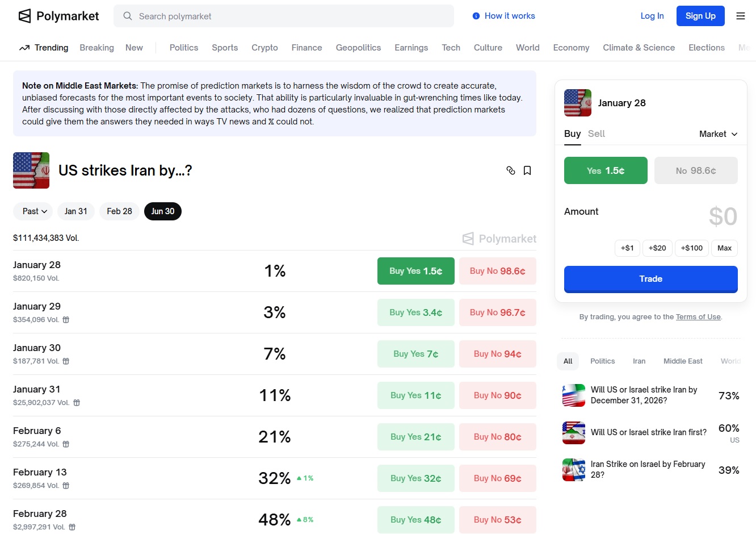Viewport: 756px width, 534px height.
Task: Click the gift reward icon beside January 29 volume
Action: [66, 320]
